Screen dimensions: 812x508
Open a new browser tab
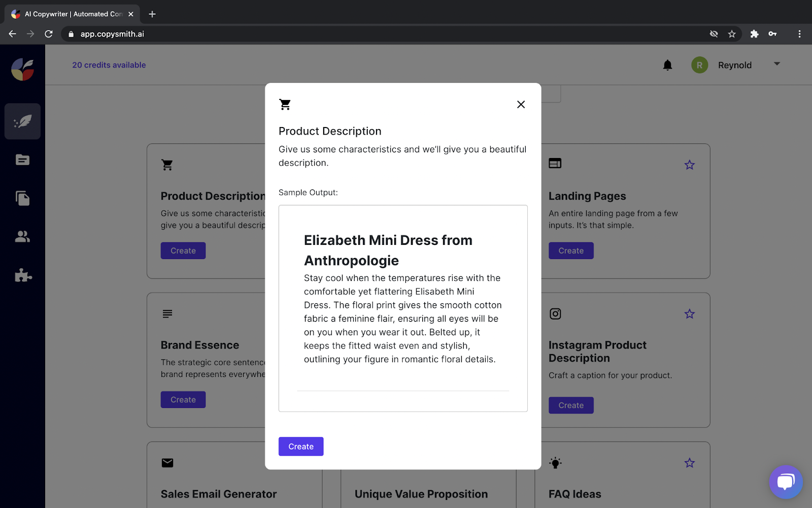[x=152, y=14]
